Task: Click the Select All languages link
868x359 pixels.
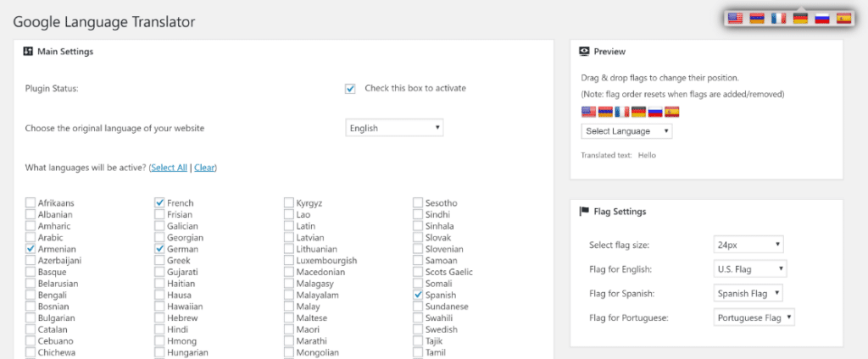Action: coord(169,168)
